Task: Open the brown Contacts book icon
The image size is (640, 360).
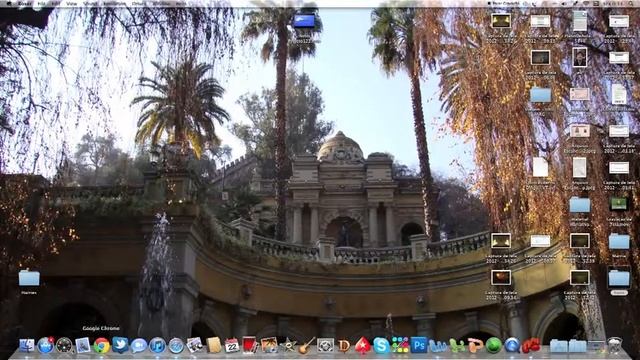Action: tap(213, 346)
